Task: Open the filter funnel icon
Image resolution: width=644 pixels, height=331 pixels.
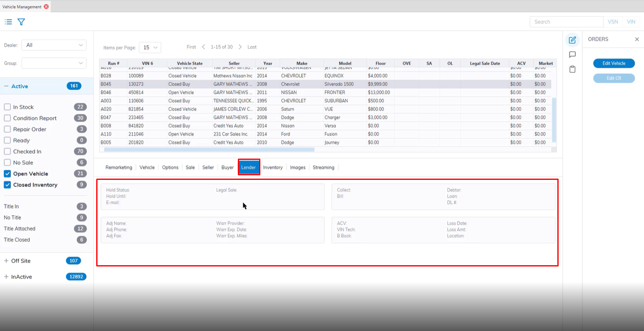Action: [x=21, y=22]
